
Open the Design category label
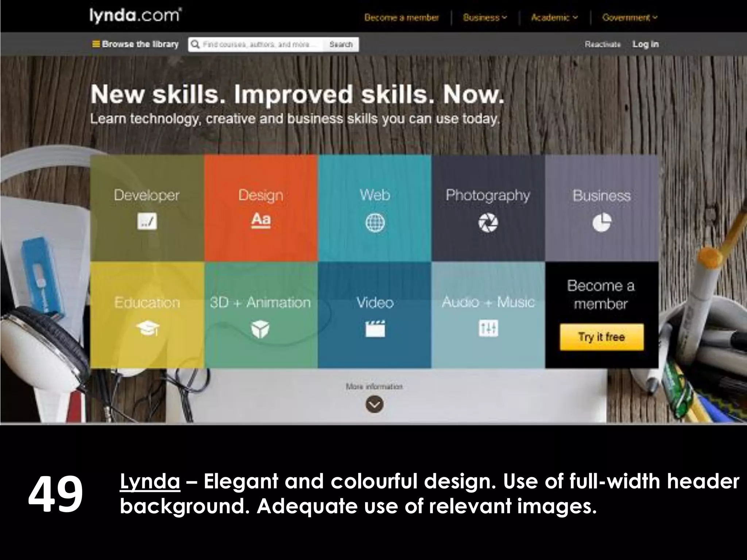(x=261, y=195)
